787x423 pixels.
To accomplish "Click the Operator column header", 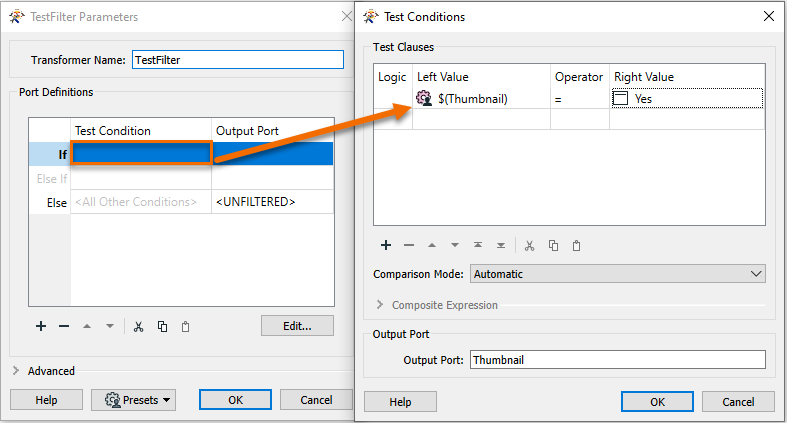I will click(x=580, y=77).
